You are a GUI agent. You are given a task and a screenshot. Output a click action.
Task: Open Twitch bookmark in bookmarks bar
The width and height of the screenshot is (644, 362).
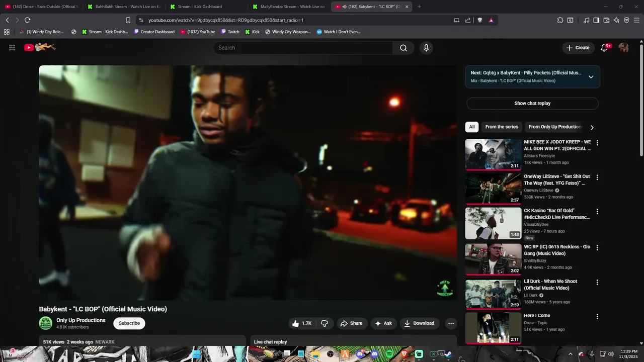click(230, 32)
